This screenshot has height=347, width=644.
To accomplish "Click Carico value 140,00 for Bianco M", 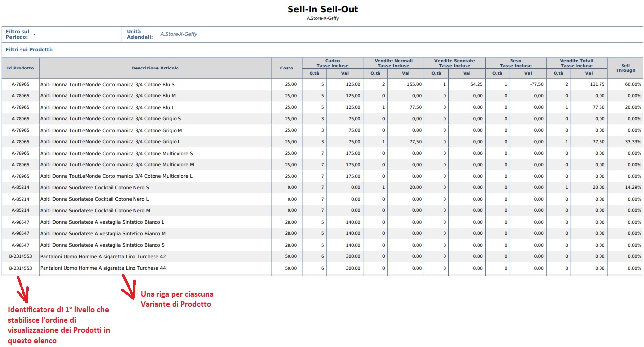I will [353, 233].
